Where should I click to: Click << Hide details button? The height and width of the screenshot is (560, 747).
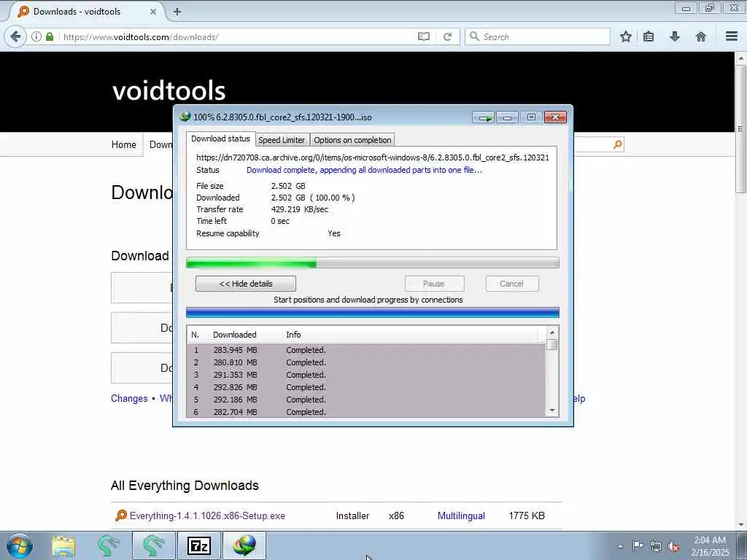(x=246, y=284)
